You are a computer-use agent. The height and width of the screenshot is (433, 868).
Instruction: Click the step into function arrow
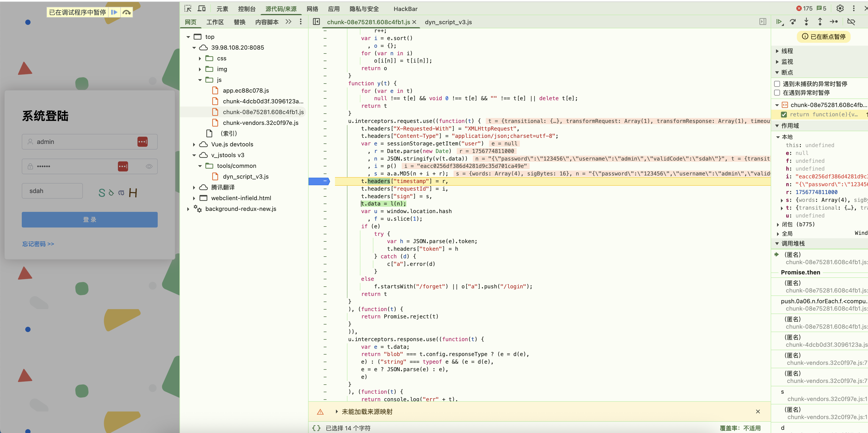click(x=806, y=22)
